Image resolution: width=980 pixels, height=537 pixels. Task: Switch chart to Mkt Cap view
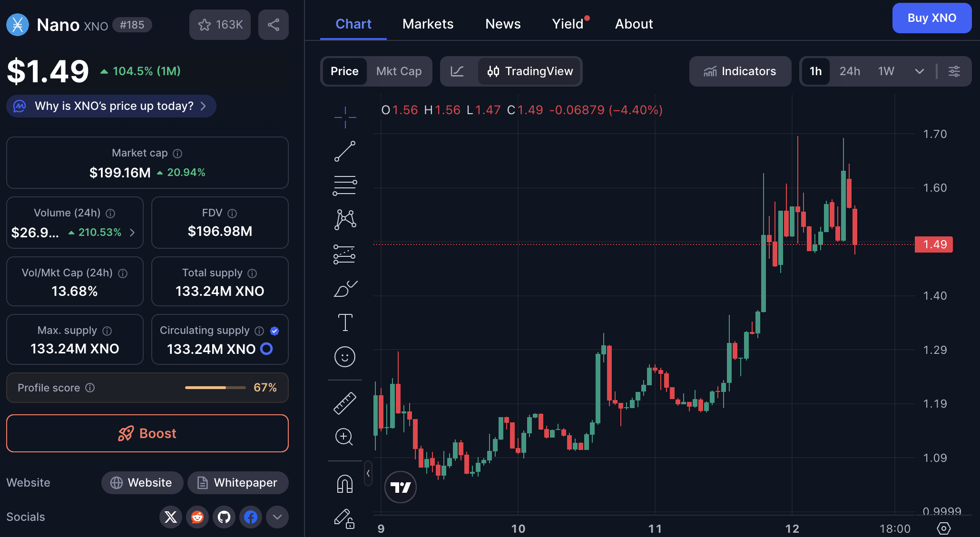click(x=399, y=71)
